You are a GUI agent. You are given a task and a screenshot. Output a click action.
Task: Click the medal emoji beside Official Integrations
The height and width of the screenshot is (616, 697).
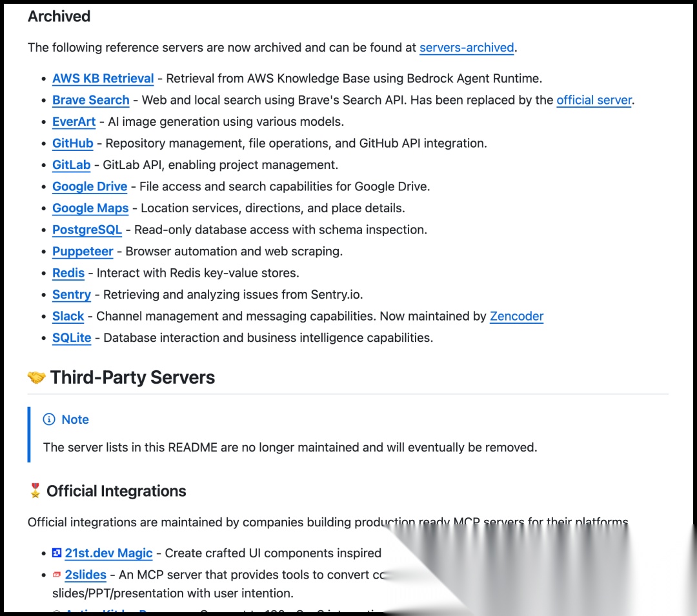pyautogui.click(x=35, y=491)
